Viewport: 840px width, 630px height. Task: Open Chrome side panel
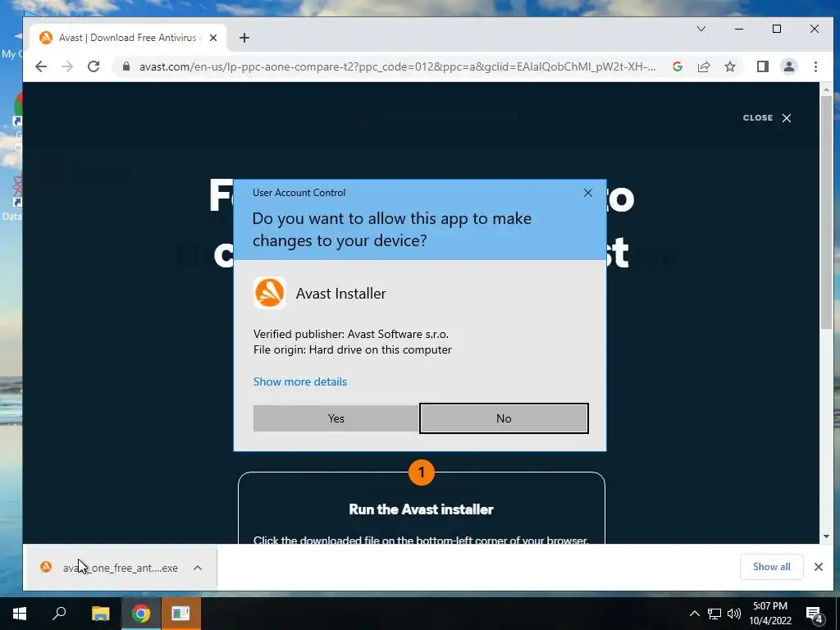point(762,66)
